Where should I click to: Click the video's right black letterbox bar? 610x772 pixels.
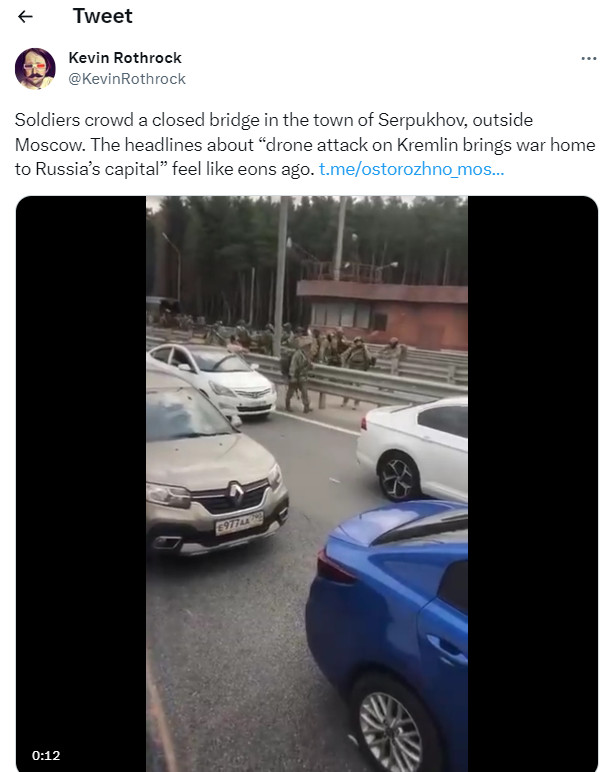click(x=533, y=482)
